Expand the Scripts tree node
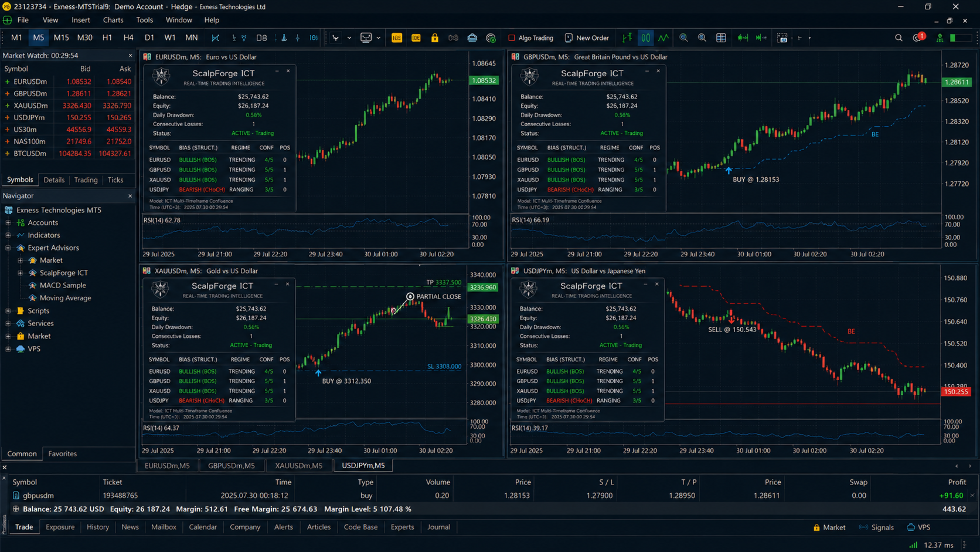 click(8, 311)
